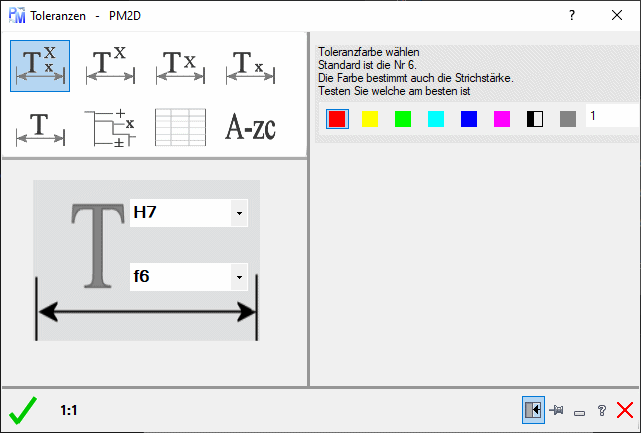Choose the yellow color swatch
This screenshot has width=641, height=433.
point(370,119)
